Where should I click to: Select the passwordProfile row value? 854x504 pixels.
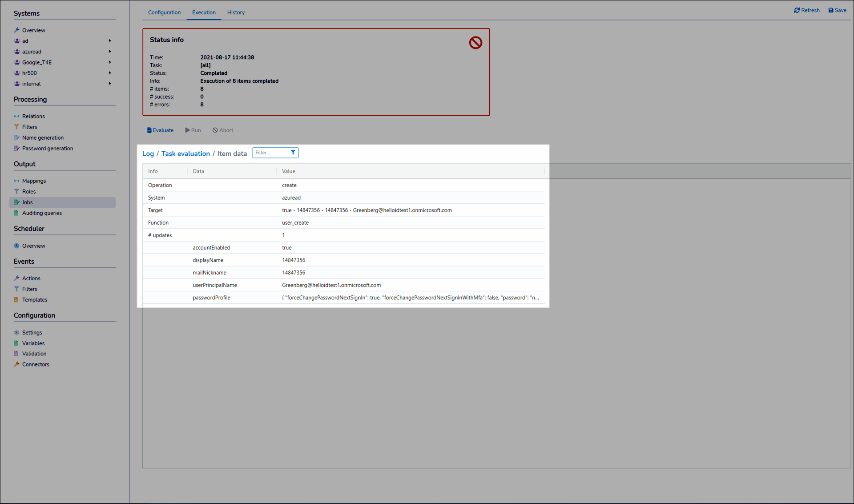pyautogui.click(x=410, y=298)
